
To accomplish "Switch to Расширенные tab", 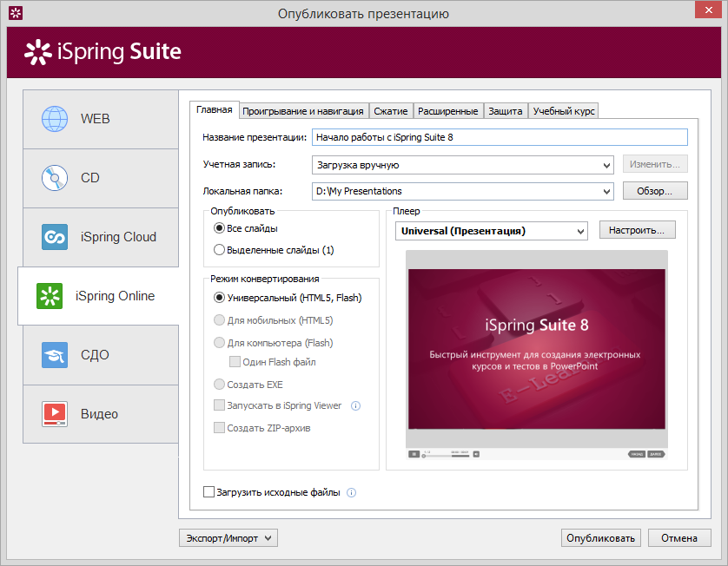I will pos(448,111).
